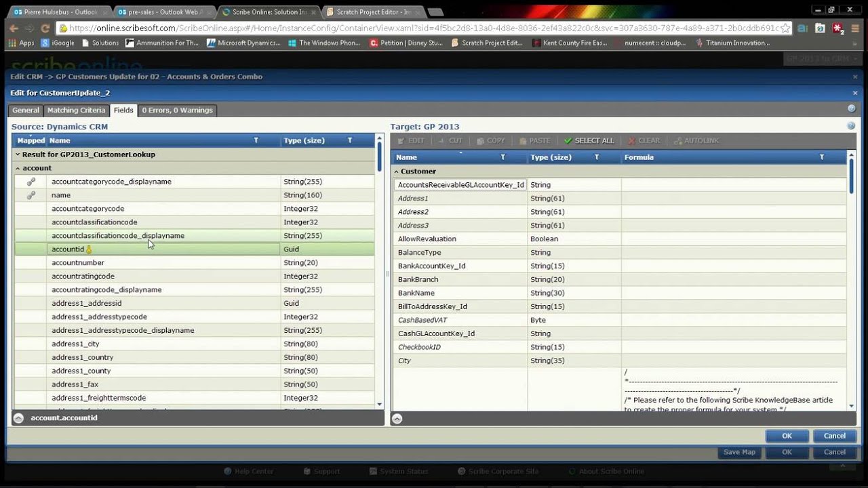Viewport: 868px width, 488px height.
Task: Open filter for target Formula column
Action: click(x=822, y=157)
